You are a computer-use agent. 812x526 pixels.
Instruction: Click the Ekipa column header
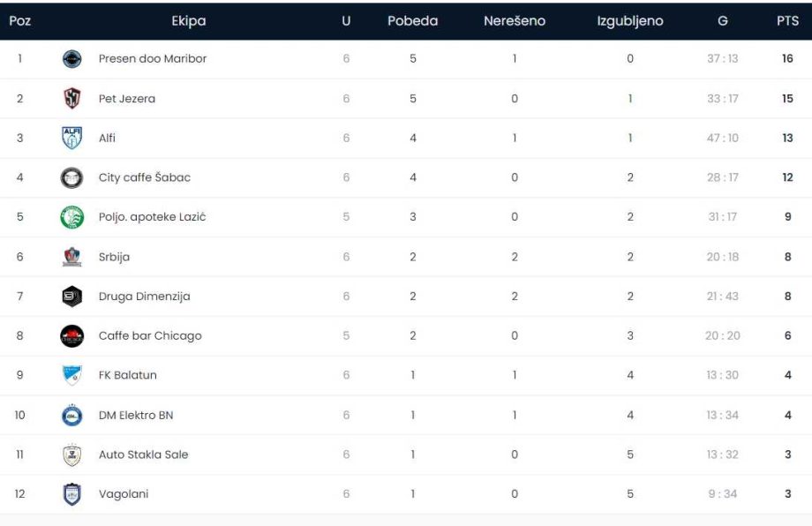pyautogui.click(x=189, y=21)
